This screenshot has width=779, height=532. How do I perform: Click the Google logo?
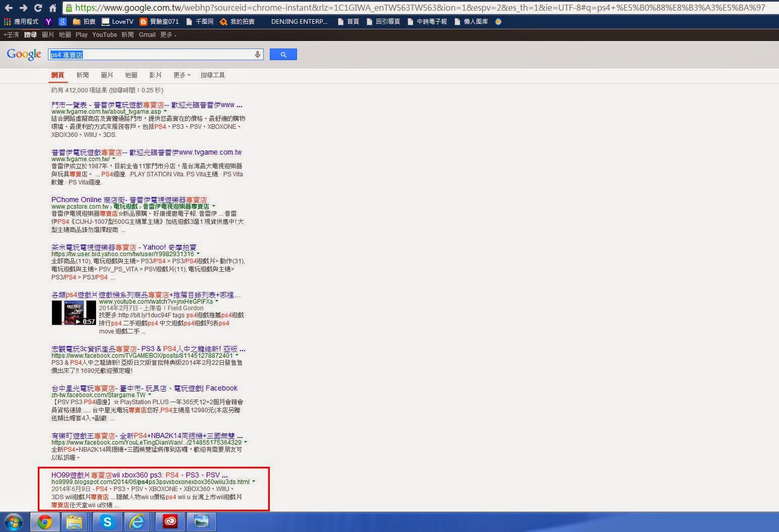click(24, 55)
